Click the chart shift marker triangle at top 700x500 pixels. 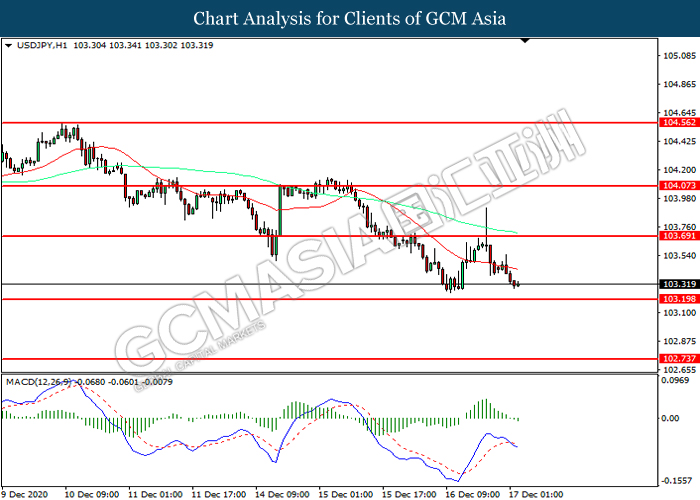tap(525, 41)
